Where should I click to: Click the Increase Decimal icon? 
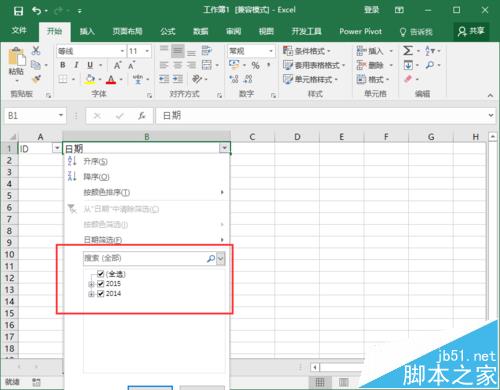tap(234, 79)
